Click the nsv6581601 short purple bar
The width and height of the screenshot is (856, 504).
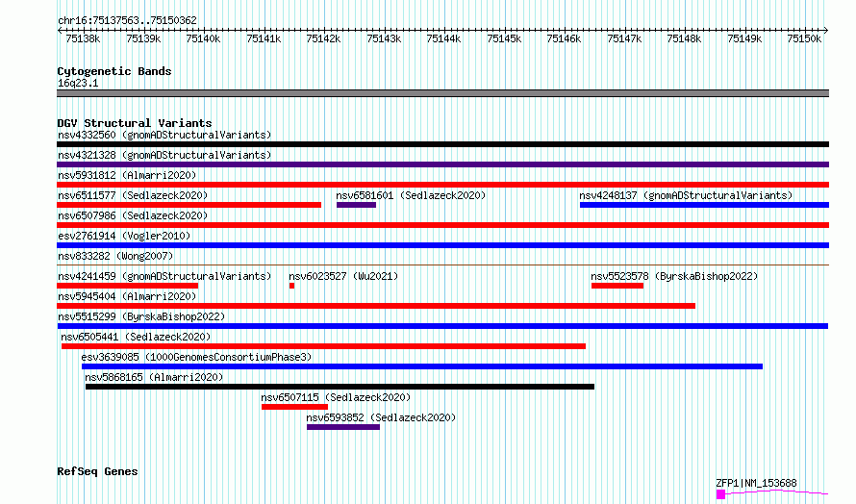[356, 205]
